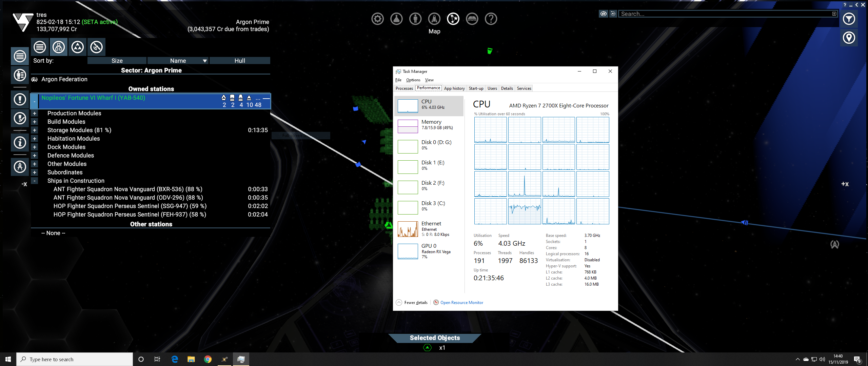Sort the list by Name dropdown

[x=178, y=61]
